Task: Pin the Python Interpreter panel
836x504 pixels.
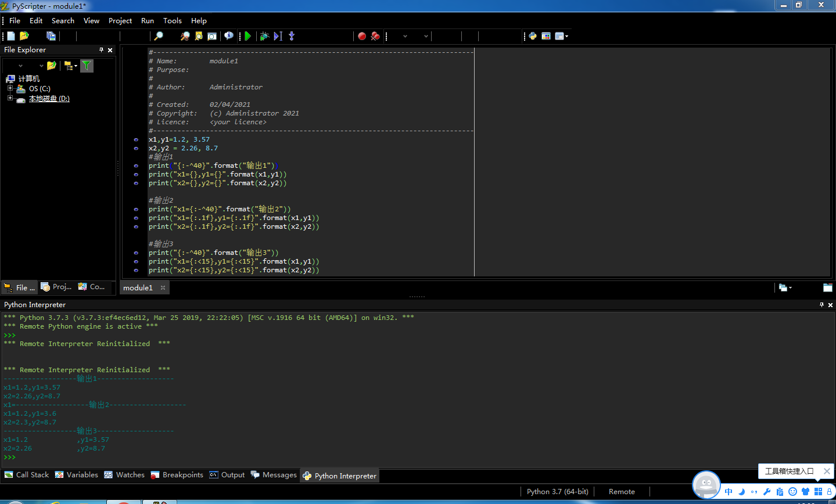Action: (x=821, y=305)
